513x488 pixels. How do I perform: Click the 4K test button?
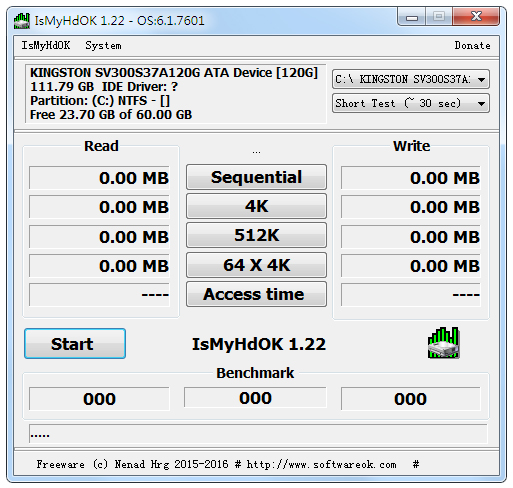coord(256,206)
